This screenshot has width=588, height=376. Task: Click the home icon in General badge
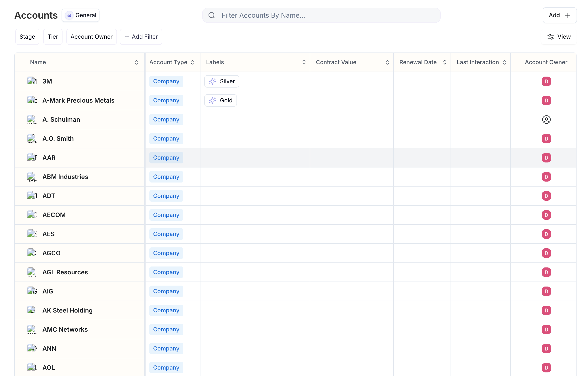[69, 15]
